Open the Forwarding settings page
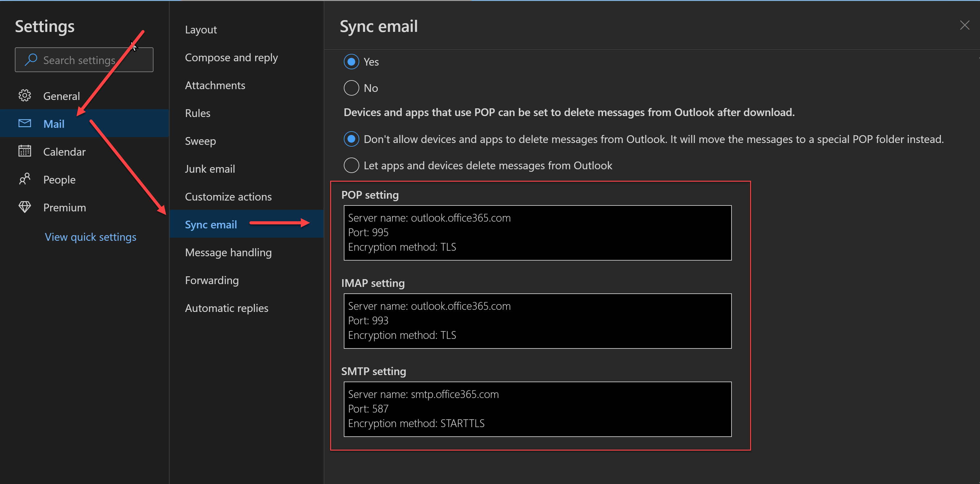 click(x=212, y=280)
